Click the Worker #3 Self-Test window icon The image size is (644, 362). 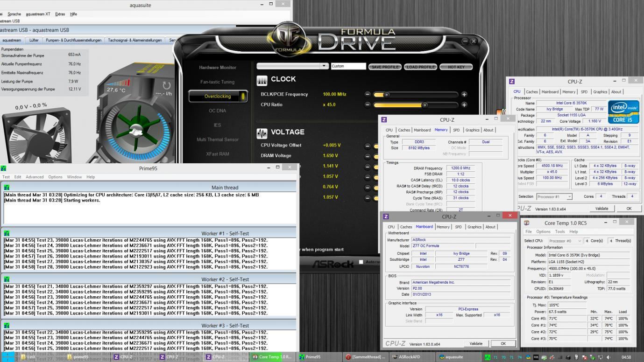tap(7, 325)
